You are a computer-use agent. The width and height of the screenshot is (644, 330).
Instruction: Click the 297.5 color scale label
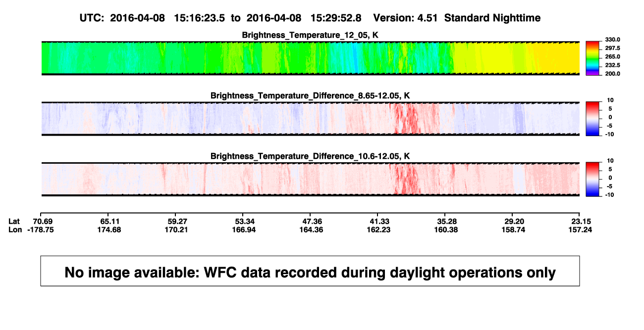[612, 48]
